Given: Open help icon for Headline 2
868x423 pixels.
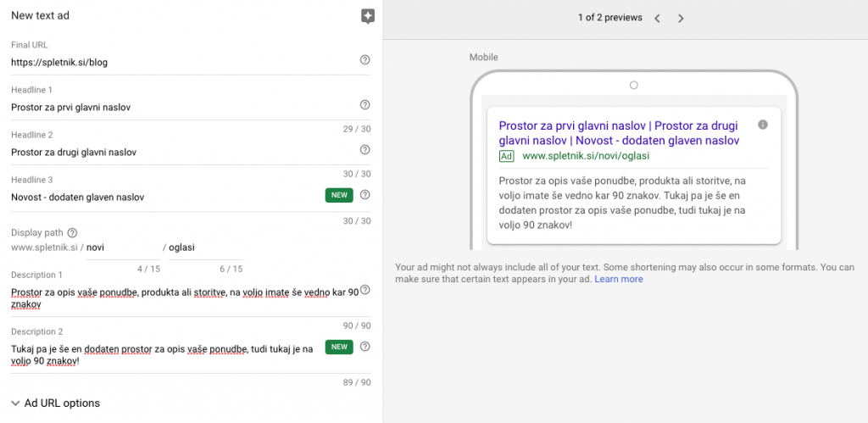Looking at the screenshot, I should [365, 150].
